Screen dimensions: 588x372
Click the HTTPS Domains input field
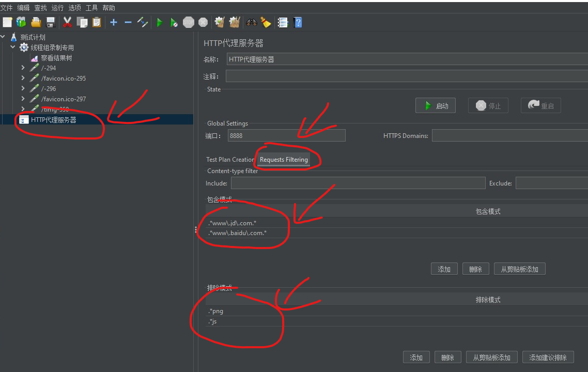(510, 136)
